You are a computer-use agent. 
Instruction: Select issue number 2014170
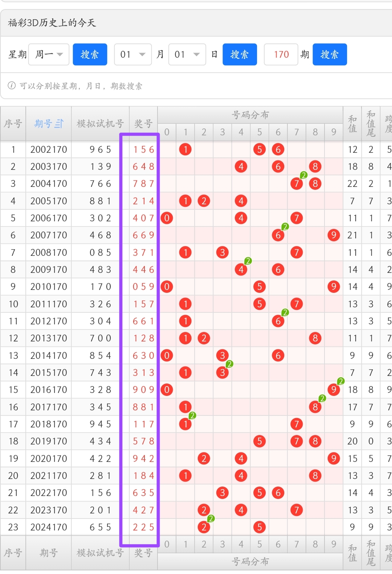pyautogui.click(x=49, y=356)
